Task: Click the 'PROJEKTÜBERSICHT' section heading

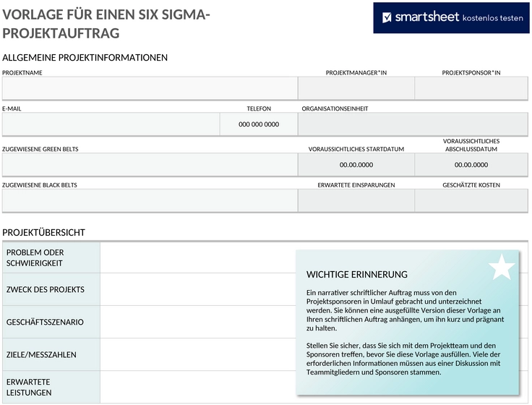Action: [44, 233]
